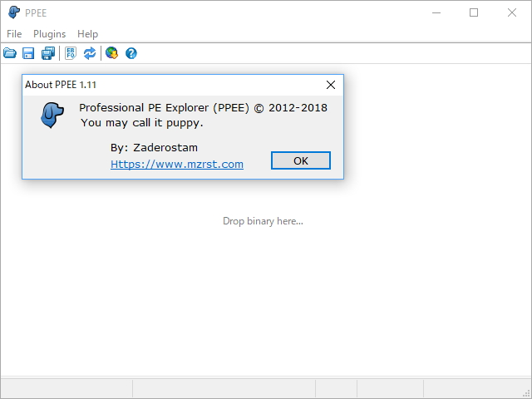Click the puppy logo in About dialog

pyautogui.click(x=52, y=115)
